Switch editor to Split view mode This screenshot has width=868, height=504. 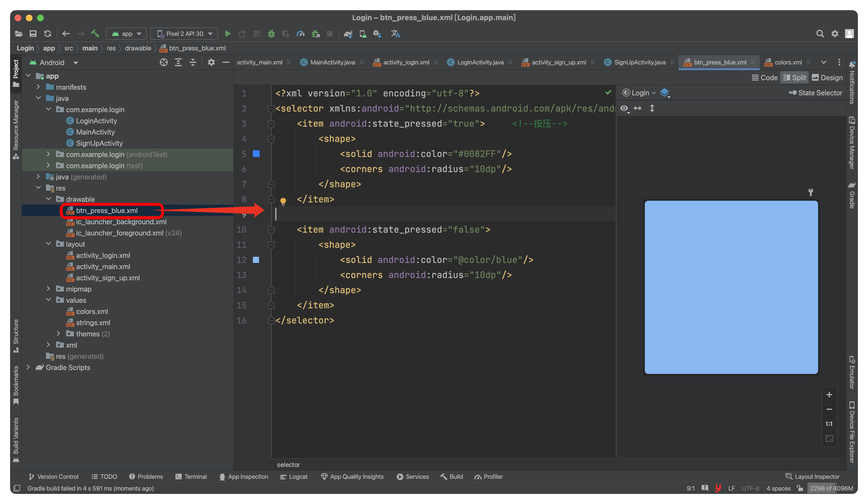click(x=794, y=78)
